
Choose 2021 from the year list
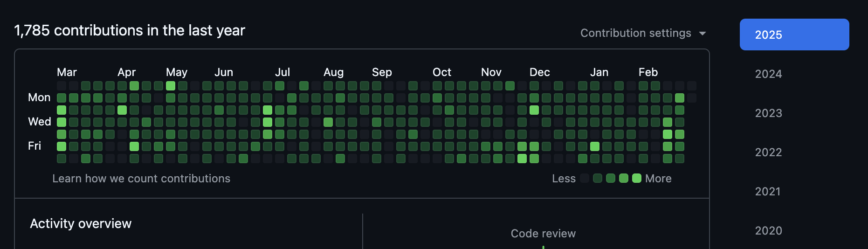point(768,191)
